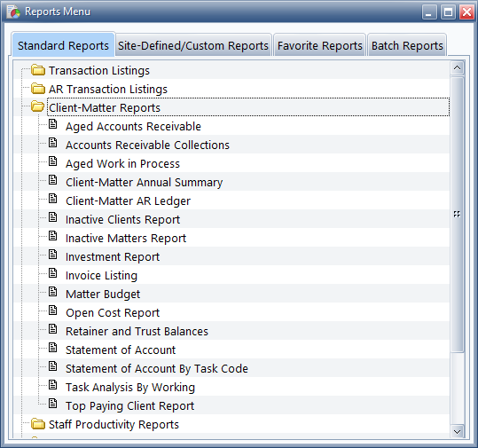Viewport: 478px width, 448px height.
Task: Click the Matter Budget document icon
Action: 53,292
